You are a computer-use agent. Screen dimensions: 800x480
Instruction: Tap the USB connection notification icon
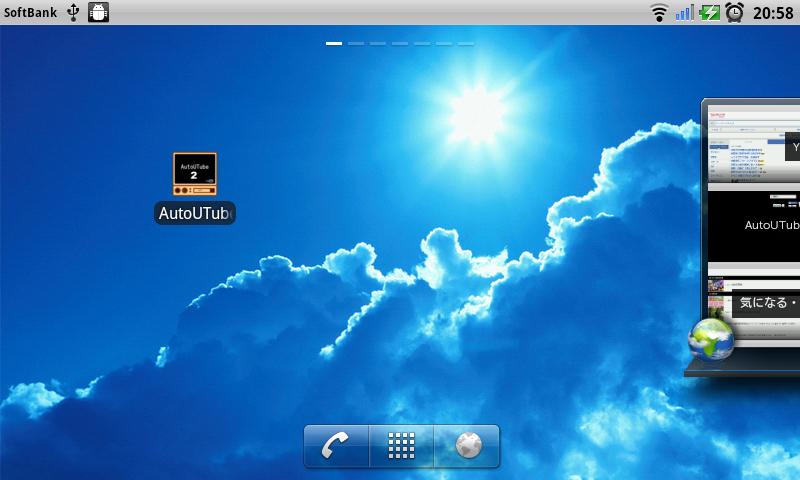pyautogui.click(x=73, y=12)
